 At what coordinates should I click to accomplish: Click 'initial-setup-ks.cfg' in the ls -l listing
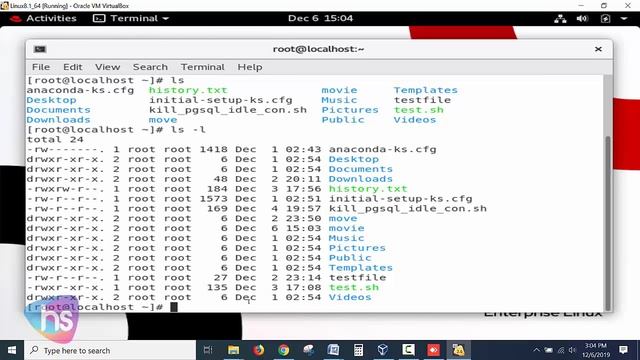pyautogui.click(x=401, y=199)
